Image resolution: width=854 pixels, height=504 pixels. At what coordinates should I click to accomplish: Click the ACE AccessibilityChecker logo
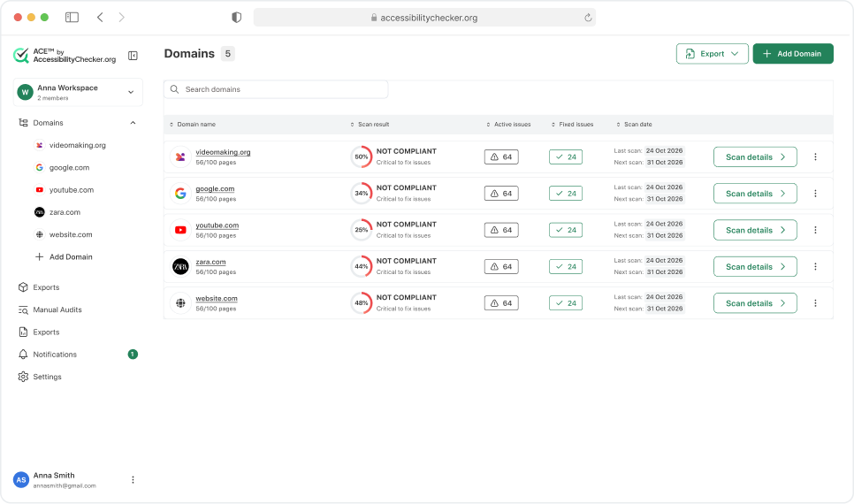(65, 55)
